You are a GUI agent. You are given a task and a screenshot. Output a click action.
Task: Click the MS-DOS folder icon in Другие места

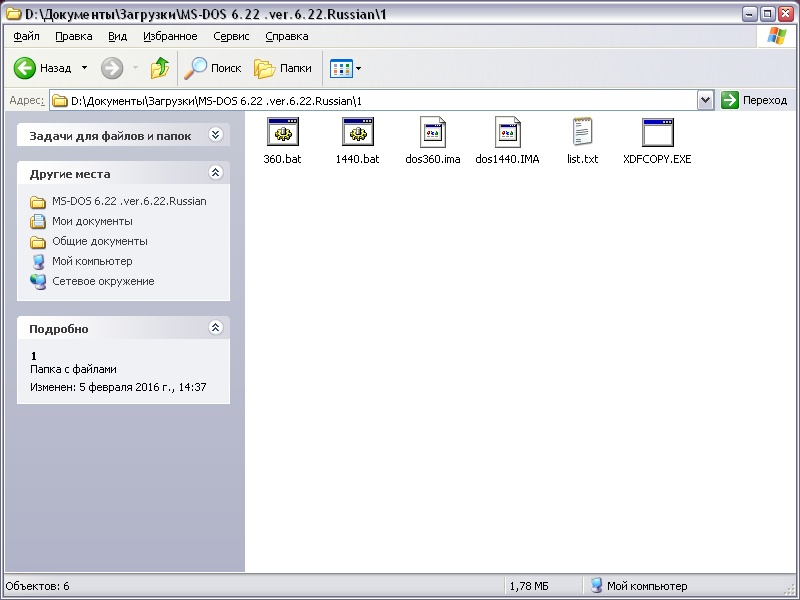(38, 202)
